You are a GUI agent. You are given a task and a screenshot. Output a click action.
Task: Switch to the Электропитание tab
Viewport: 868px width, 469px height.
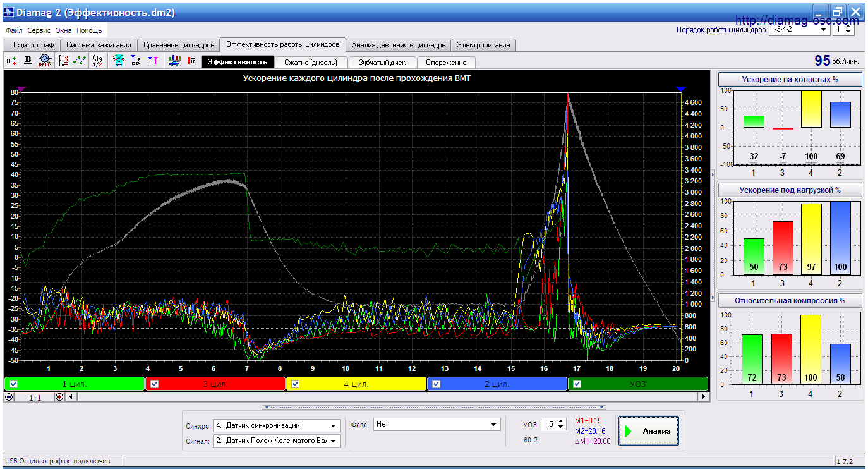[x=484, y=45]
